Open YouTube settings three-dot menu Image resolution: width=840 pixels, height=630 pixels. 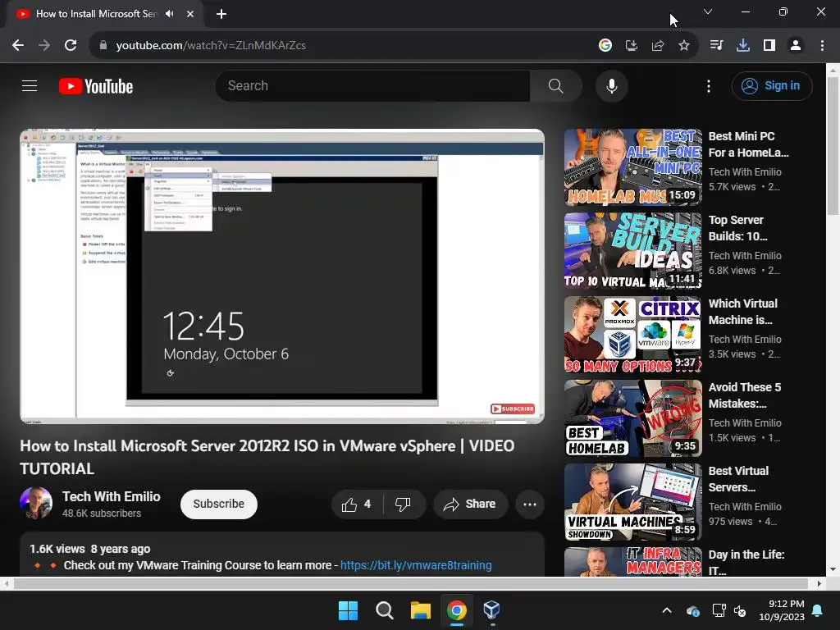pyautogui.click(x=709, y=86)
